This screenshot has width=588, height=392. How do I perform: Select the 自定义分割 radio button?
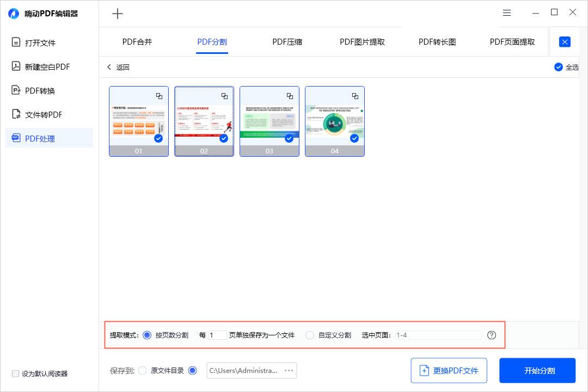pyautogui.click(x=309, y=335)
